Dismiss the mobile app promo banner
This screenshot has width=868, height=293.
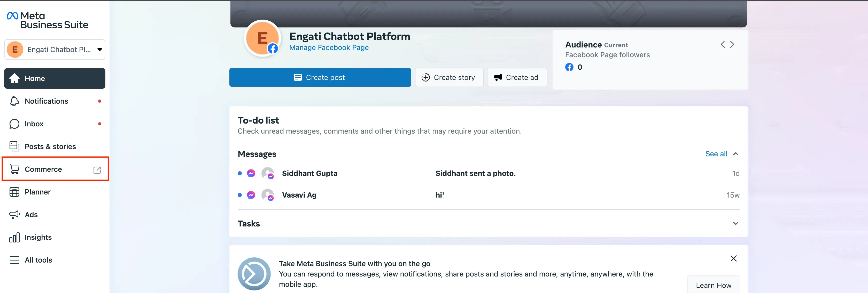(x=733, y=258)
